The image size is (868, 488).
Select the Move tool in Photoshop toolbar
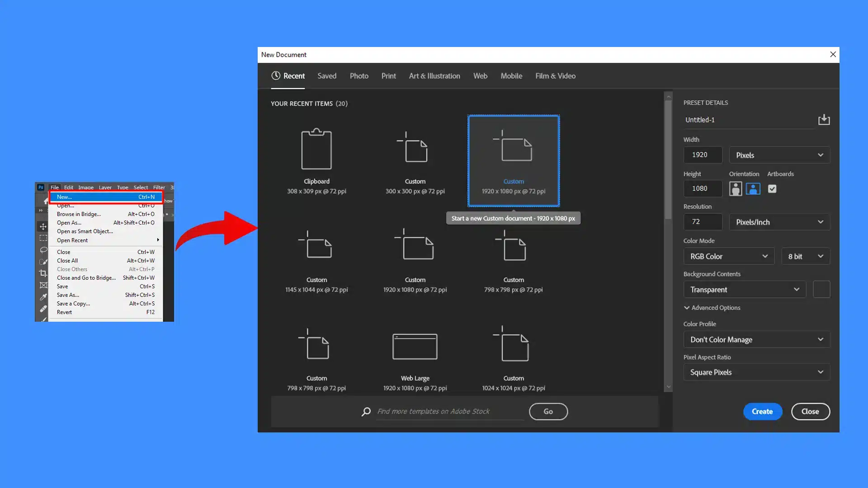pos(43,226)
